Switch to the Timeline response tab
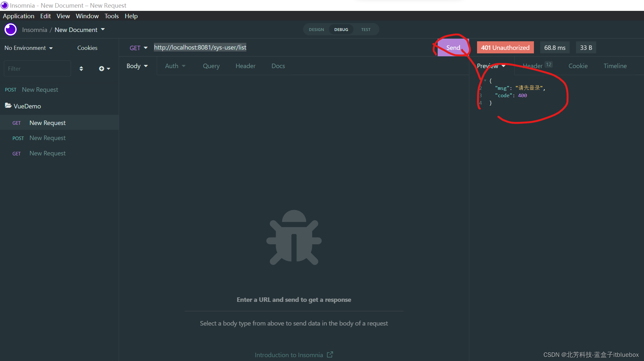This screenshot has width=644, height=361. pos(615,66)
